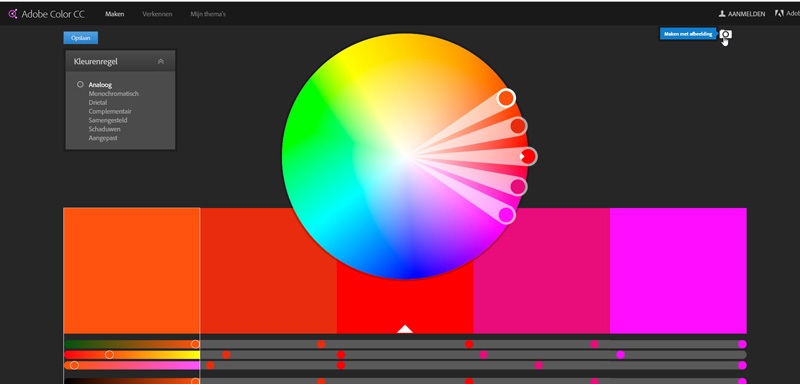This screenshot has width=800, height=384.
Task: Open the Mijn thema's tab
Action: tap(208, 14)
